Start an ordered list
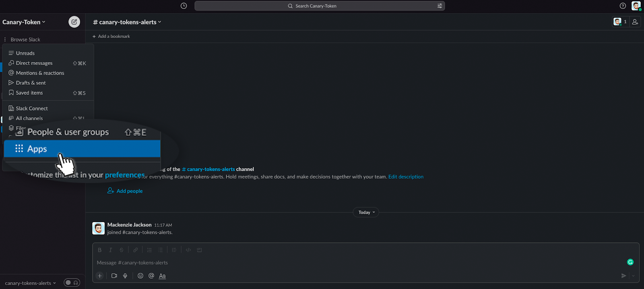The image size is (644, 289). (x=149, y=250)
